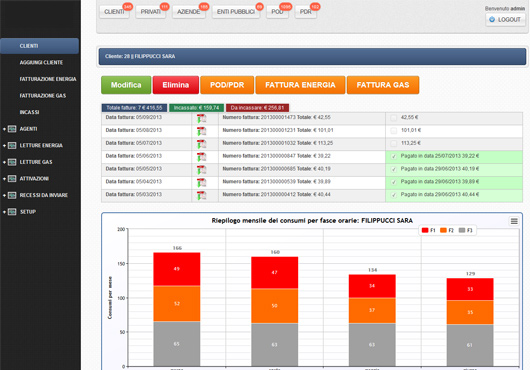The height and width of the screenshot is (370, 530).
Task: Open FATTURAZIONE ENERGIA in the sidebar
Action: [x=48, y=79]
